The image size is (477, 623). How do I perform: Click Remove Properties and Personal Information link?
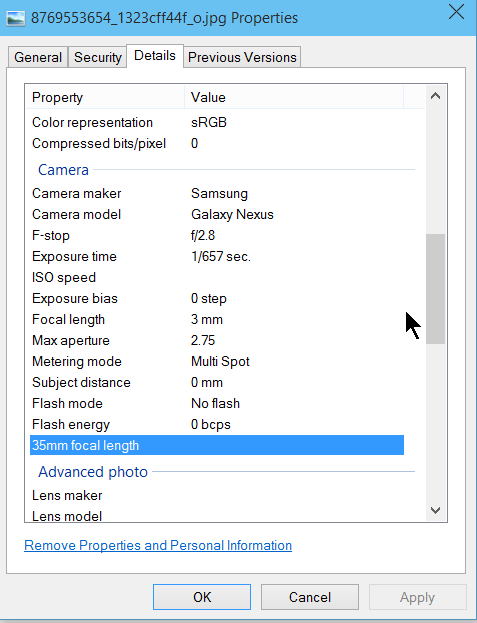click(158, 545)
